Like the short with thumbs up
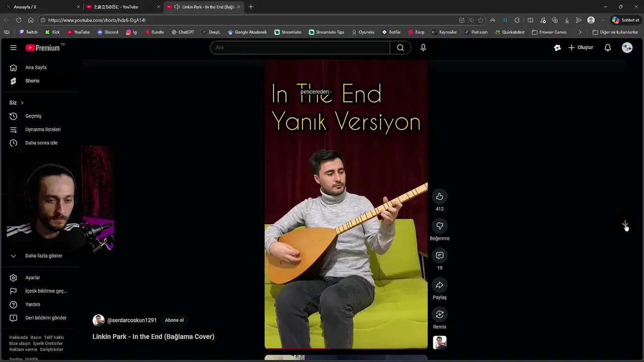644x362 pixels. pos(440,196)
